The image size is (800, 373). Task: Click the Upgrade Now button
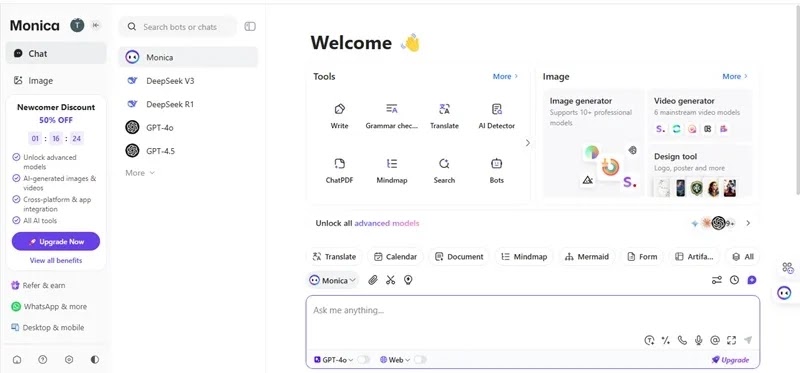[56, 241]
